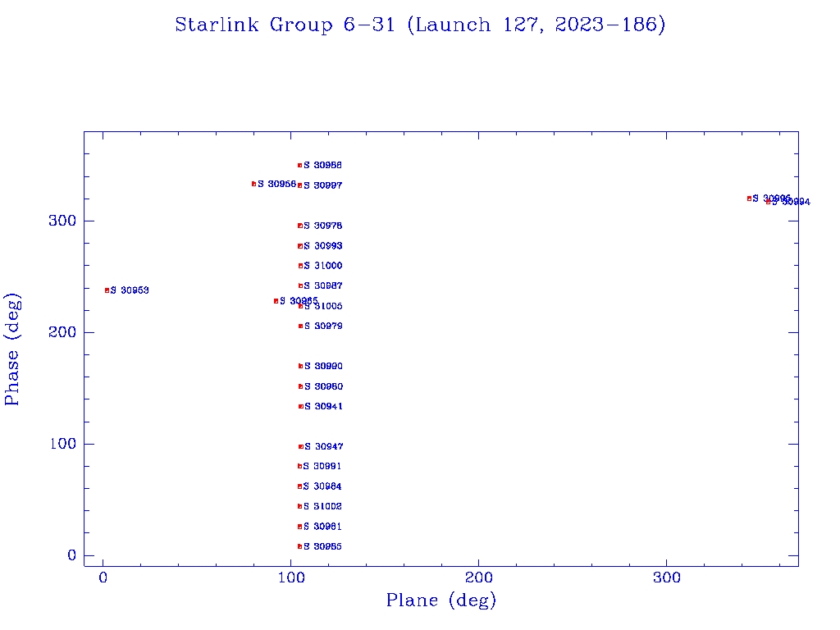Image resolution: width=840 pixels, height=630 pixels.
Task: Select the S 30980 satellite label
Action: click(323, 387)
